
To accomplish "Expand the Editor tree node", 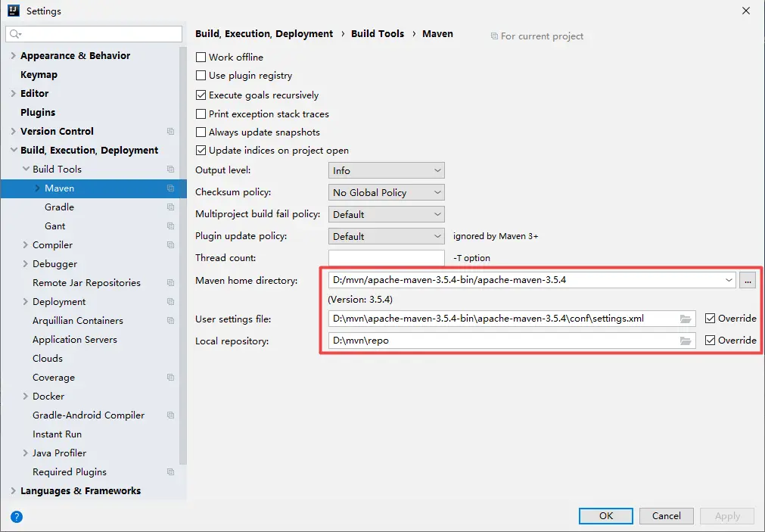I will [x=13, y=93].
